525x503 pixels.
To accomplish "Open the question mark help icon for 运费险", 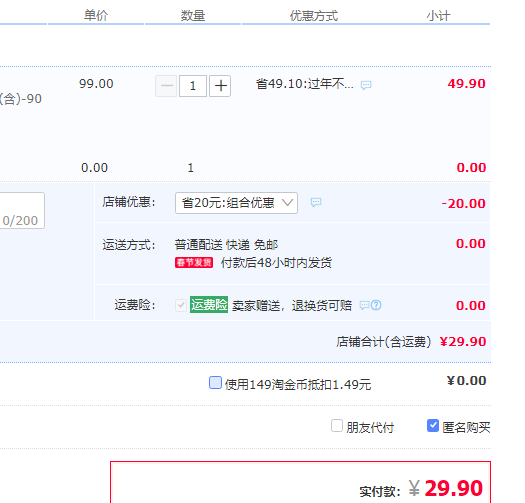I will [x=376, y=305].
